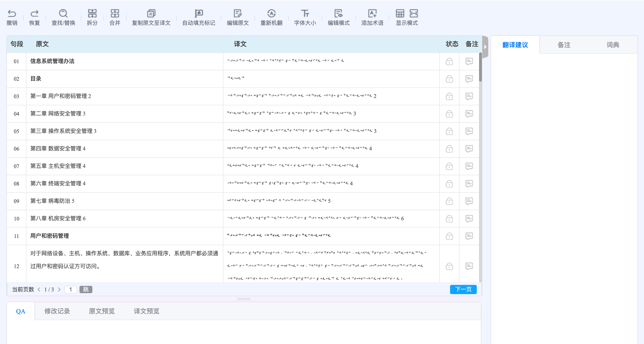The image size is (644, 344).
Task: Open 查找/替换 find and replace tool
Action: click(63, 14)
